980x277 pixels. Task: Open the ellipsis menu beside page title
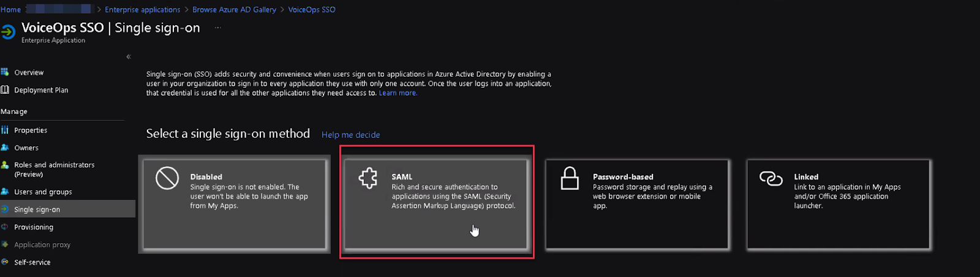217,28
